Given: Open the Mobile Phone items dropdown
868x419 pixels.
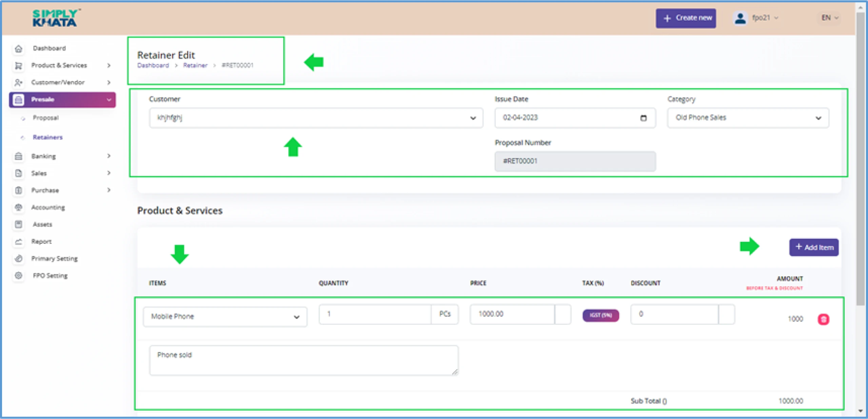Looking at the screenshot, I should [225, 317].
